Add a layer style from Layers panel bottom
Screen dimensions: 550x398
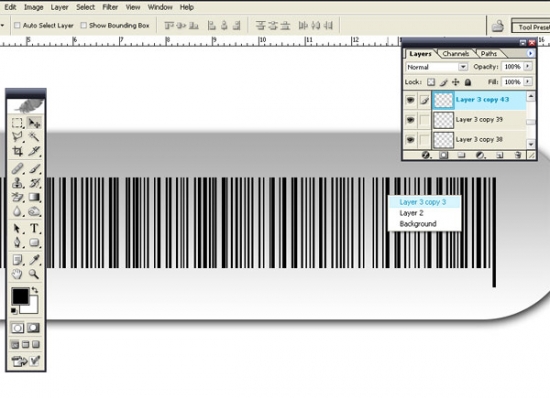tap(425, 155)
